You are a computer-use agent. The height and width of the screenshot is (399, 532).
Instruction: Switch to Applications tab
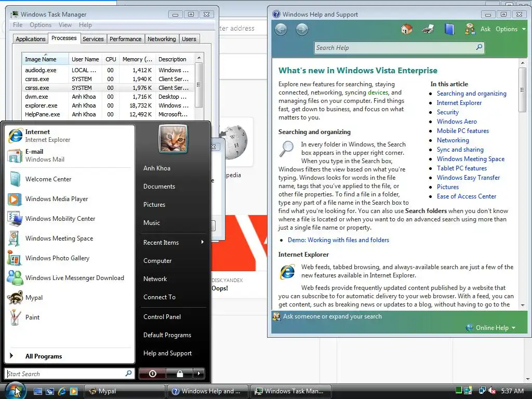pyautogui.click(x=31, y=39)
